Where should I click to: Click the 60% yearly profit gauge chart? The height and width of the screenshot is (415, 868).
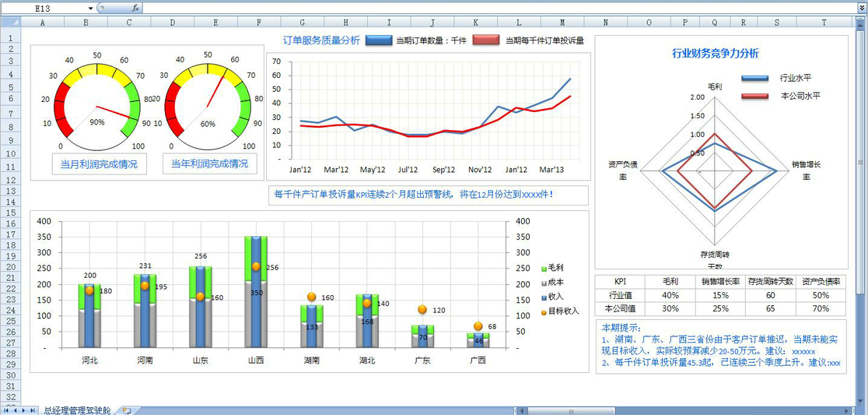(208, 107)
